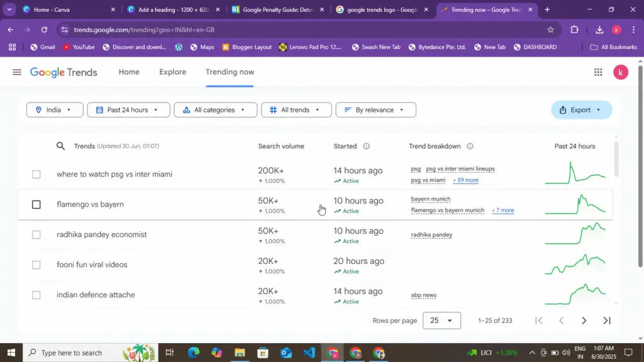Open the Google account avatar in Trends
644x362 pixels.
click(621, 72)
